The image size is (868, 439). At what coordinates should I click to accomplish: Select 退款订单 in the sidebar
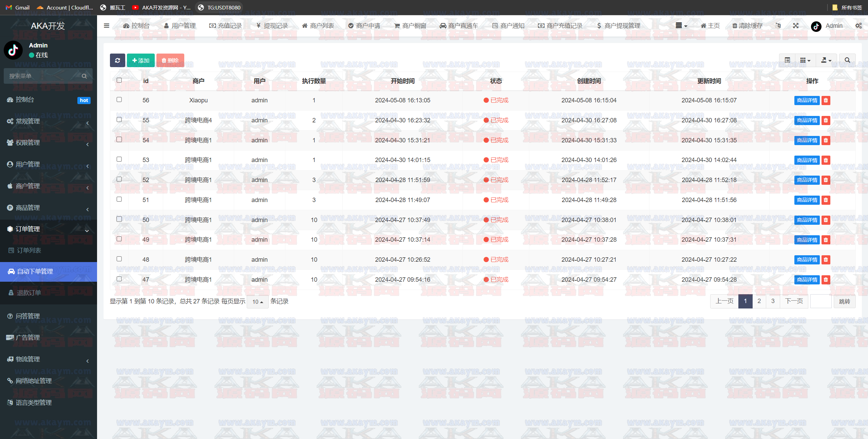pyautogui.click(x=29, y=293)
